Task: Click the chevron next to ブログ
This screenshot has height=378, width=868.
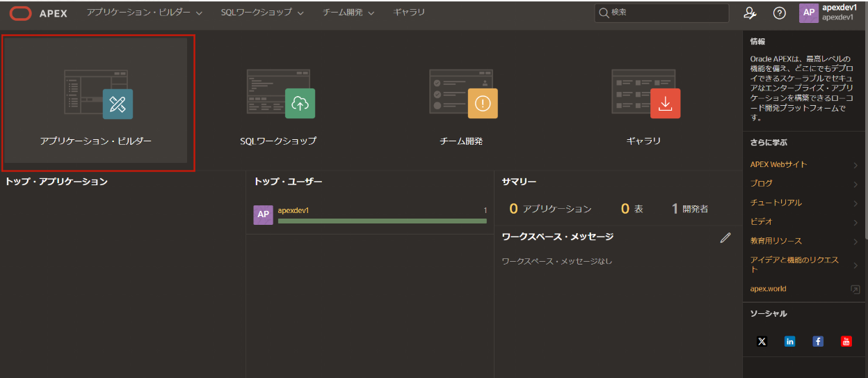Action: pos(855,184)
